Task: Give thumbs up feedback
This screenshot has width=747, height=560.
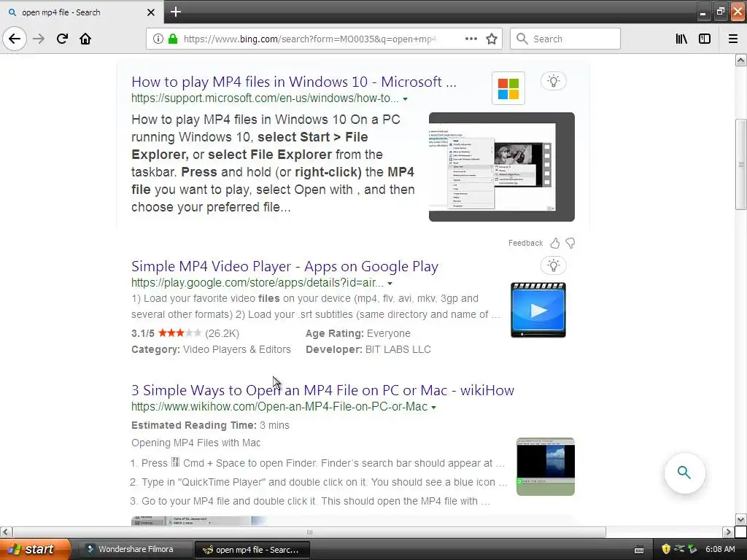Action: 555,244
